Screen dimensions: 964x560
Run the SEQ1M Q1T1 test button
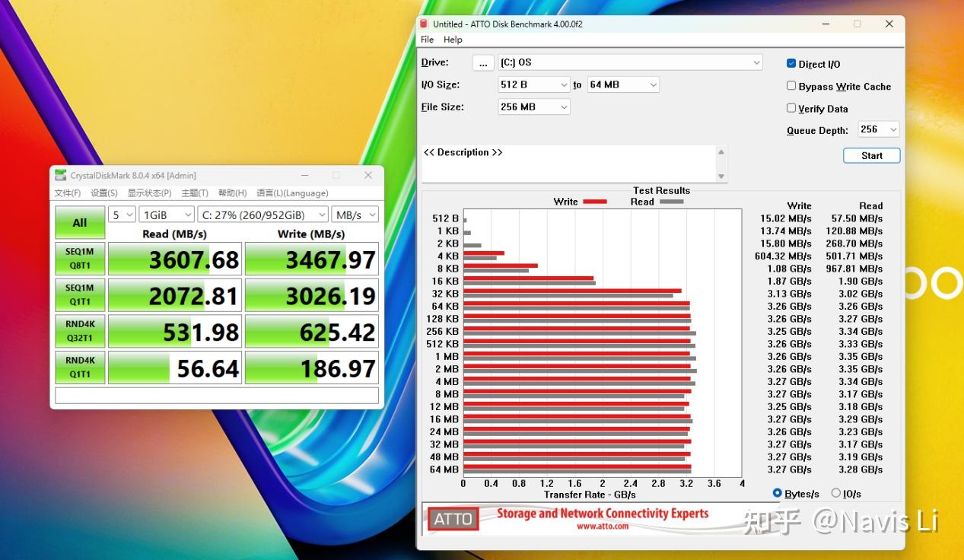point(80,294)
